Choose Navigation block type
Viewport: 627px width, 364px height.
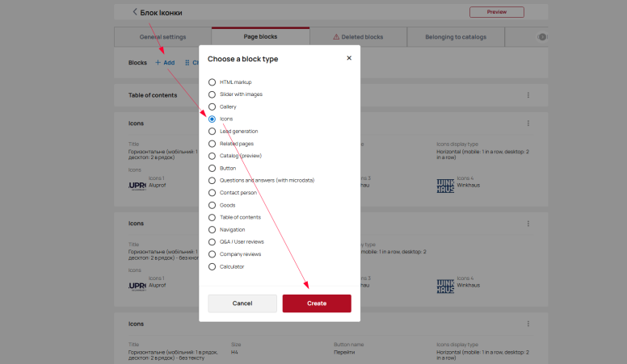(x=212, y=230)
